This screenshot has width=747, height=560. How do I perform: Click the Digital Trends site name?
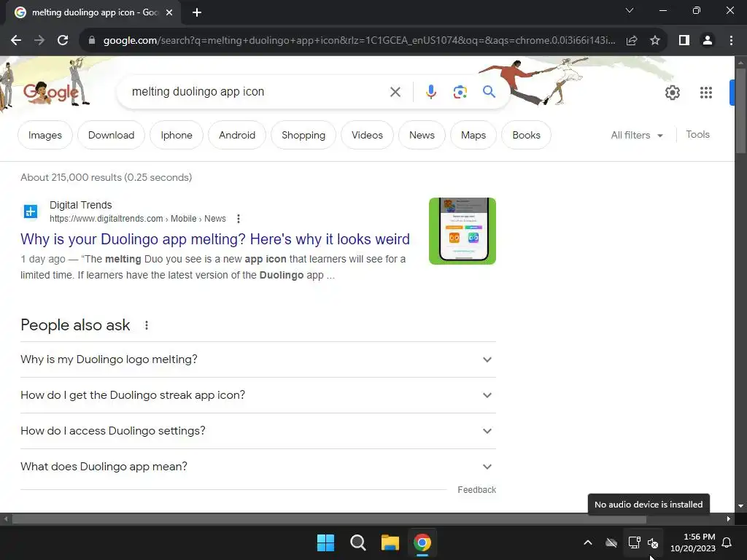[80, 205]
